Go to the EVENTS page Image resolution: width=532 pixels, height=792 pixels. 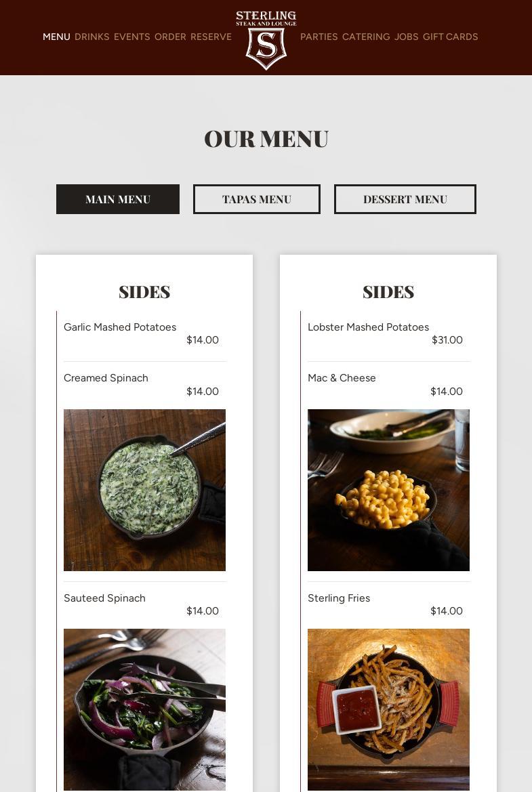point(132,37)
